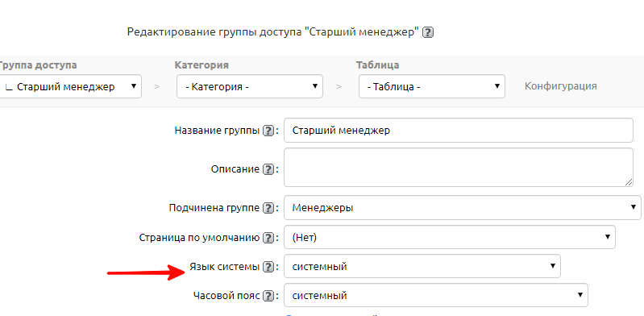644x316 pixels.
Task: Open the Часовой пояс dropdown
Action: click(x=436, y=295)
